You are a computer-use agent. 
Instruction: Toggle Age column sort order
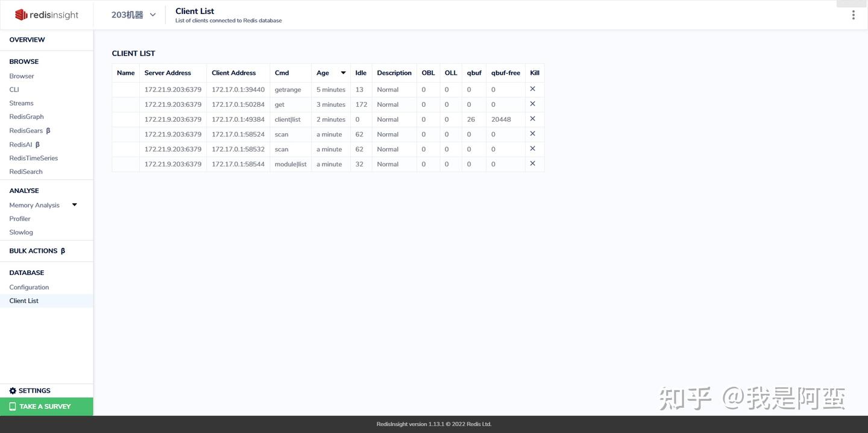[x=342, y=72]
